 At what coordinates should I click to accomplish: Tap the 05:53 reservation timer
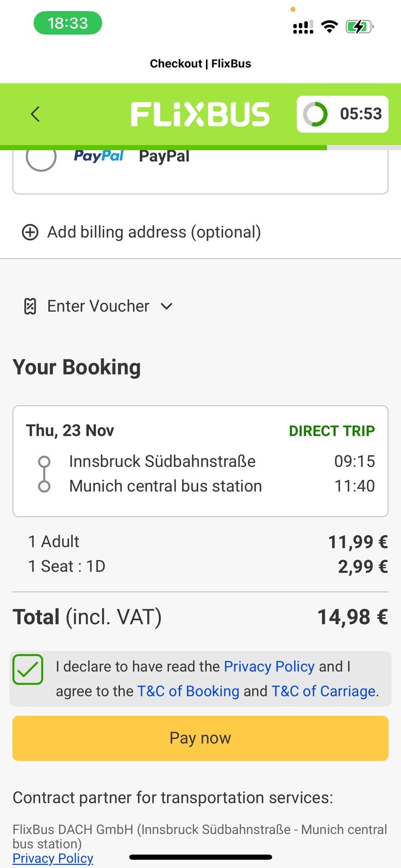click(360, 114)
